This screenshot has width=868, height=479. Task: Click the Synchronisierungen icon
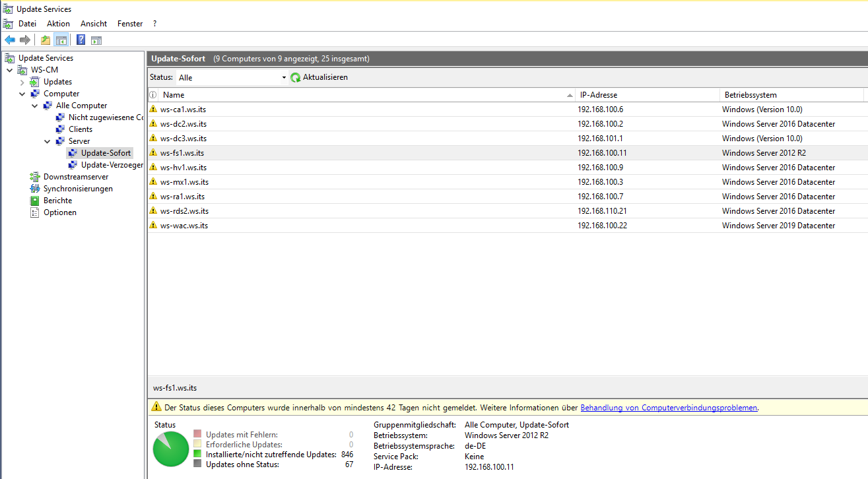pos(35,189)
